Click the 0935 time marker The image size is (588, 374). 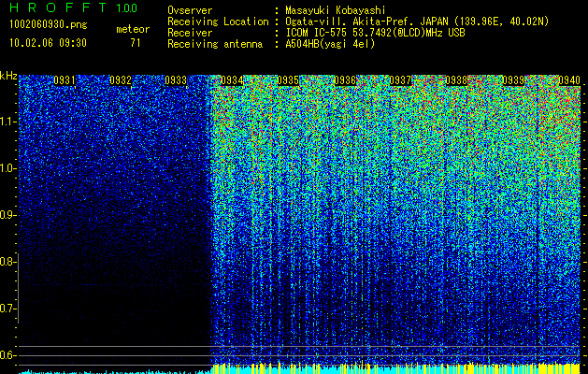[x=288, y=80]
